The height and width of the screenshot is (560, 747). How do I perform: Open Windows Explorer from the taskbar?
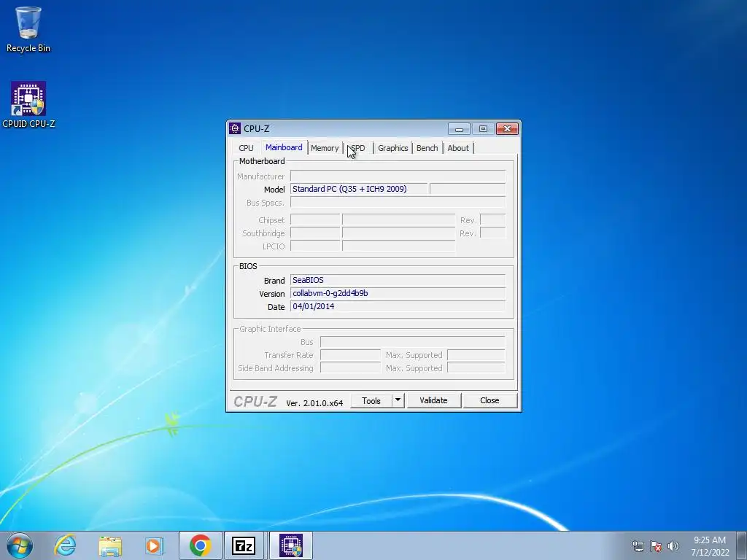pos(110,545)
